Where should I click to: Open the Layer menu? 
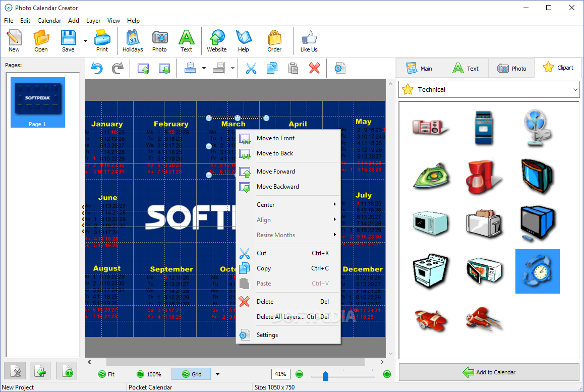click(x=93, y=21)
